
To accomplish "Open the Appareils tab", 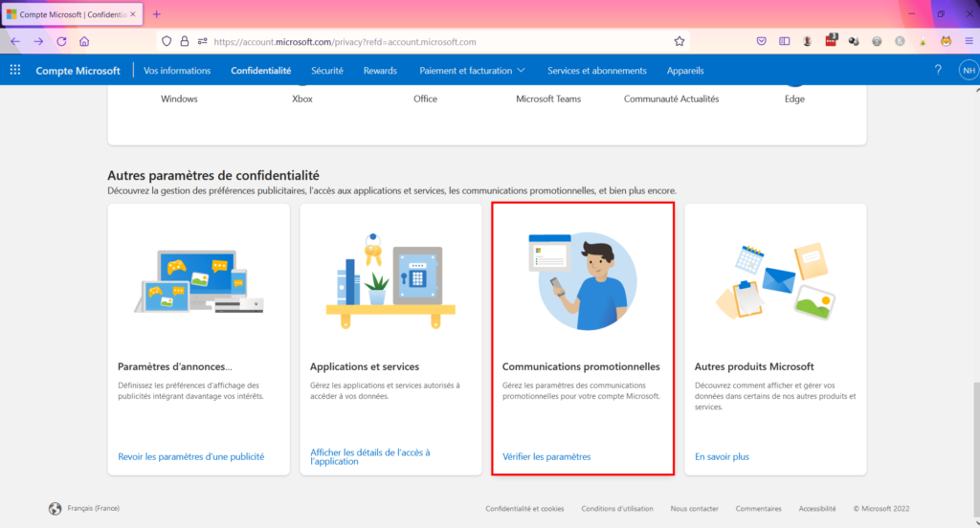I will click(x=685, y=71).
